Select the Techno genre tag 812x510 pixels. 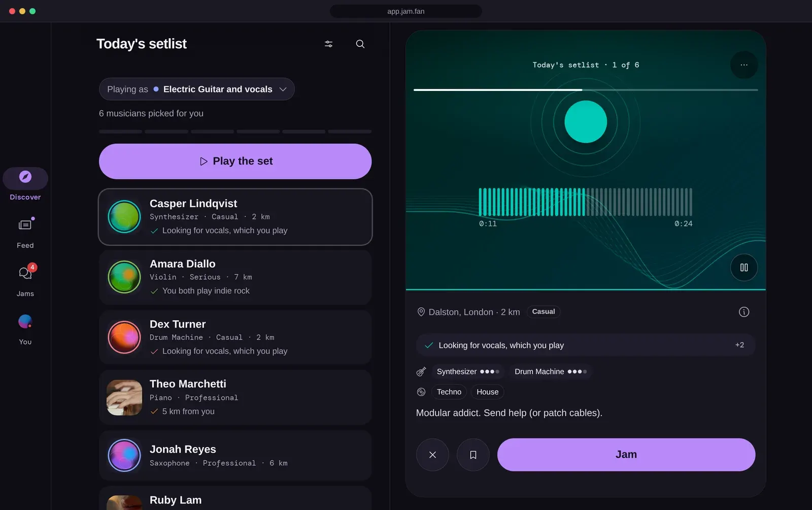449,392
